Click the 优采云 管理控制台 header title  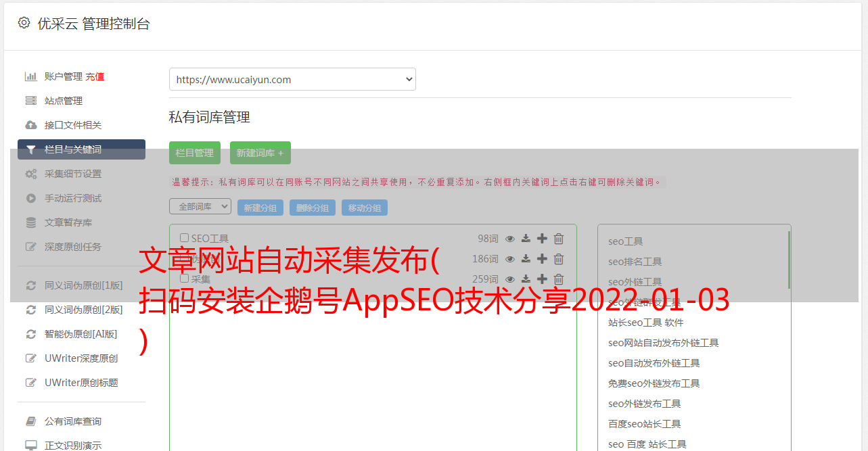(93, 24)
